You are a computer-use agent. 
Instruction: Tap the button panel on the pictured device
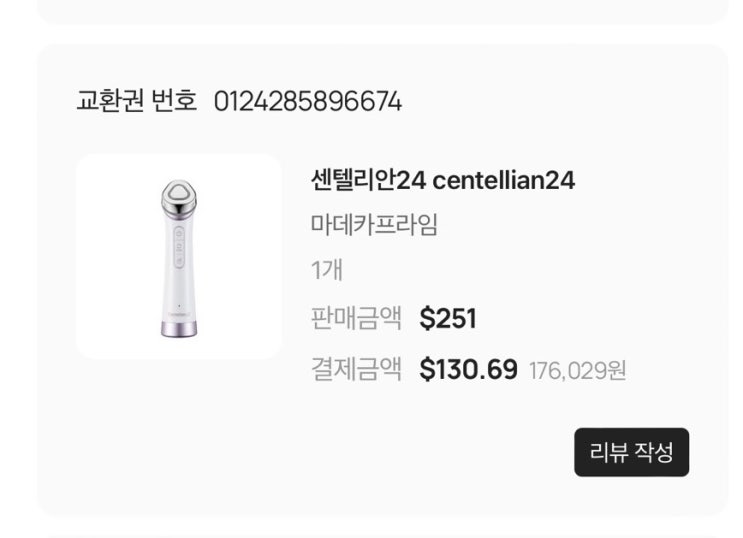click(177, 247)
